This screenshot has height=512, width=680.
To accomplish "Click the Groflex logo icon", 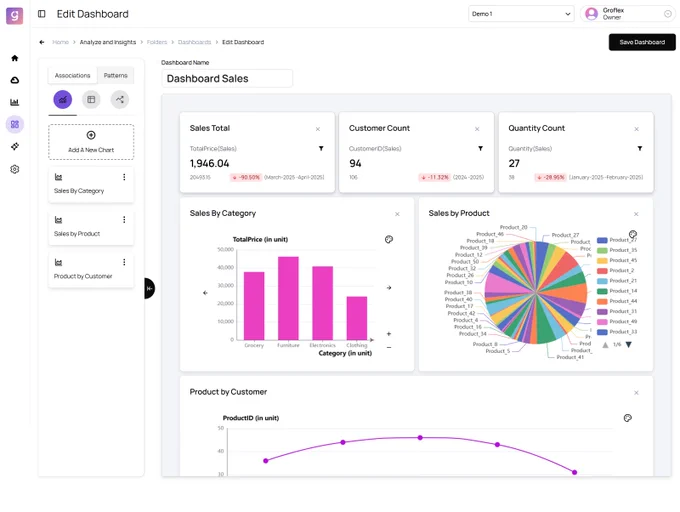I will pos(14,16).
